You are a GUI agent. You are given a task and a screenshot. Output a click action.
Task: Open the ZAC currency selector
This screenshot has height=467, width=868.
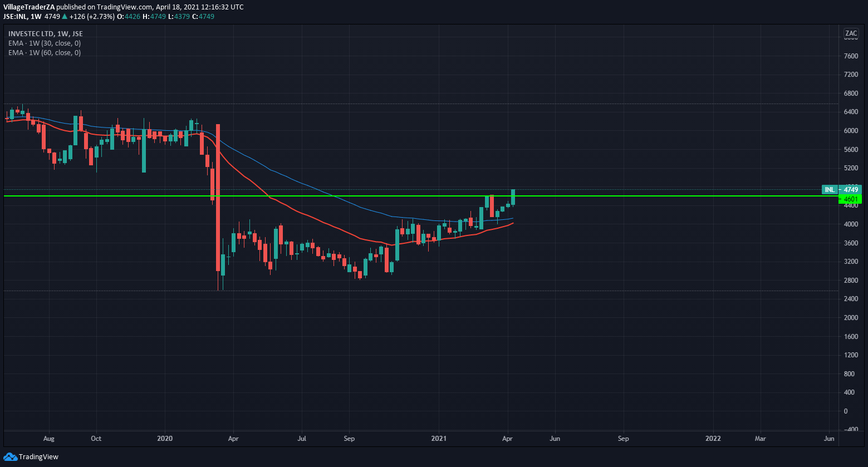point(851,33)
